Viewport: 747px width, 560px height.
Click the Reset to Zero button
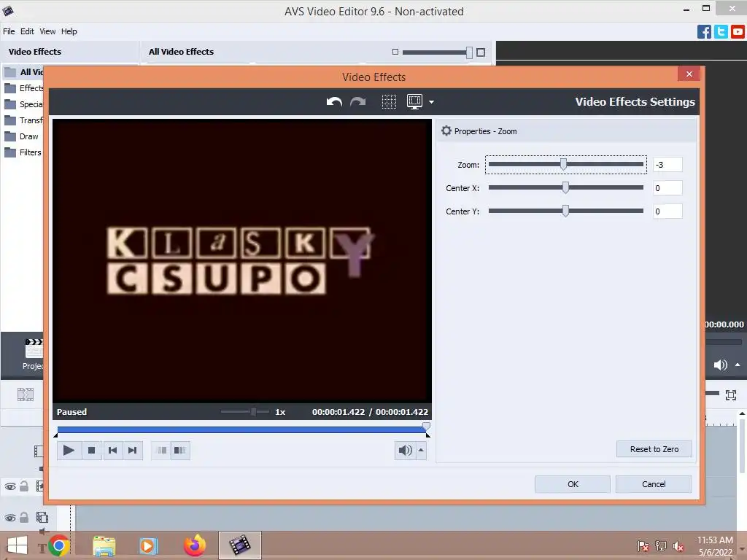click(x=654, y=449)
